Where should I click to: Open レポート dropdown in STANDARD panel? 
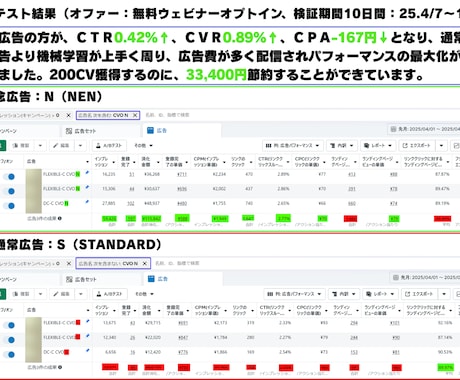pyautogui.click(x=380, y=294)
